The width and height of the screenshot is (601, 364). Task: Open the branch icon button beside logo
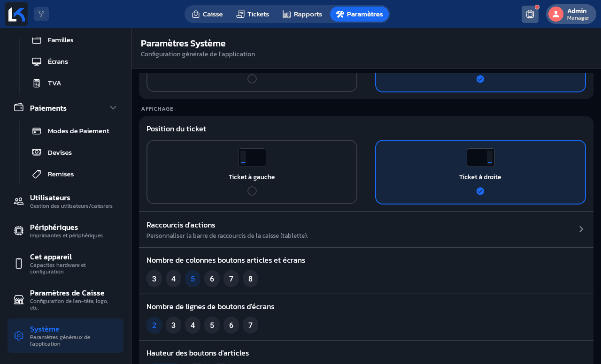41,14
